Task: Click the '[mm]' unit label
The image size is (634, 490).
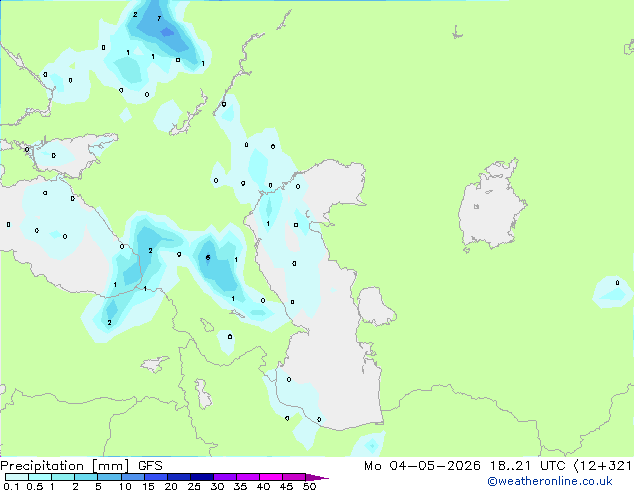Action: click(x=110, y=466)
